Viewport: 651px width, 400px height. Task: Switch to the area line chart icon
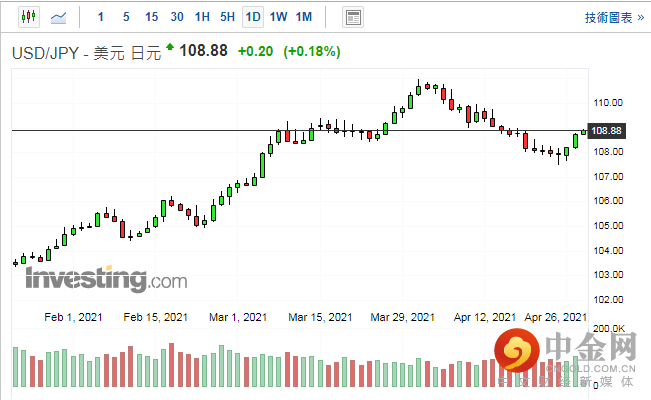59,17
